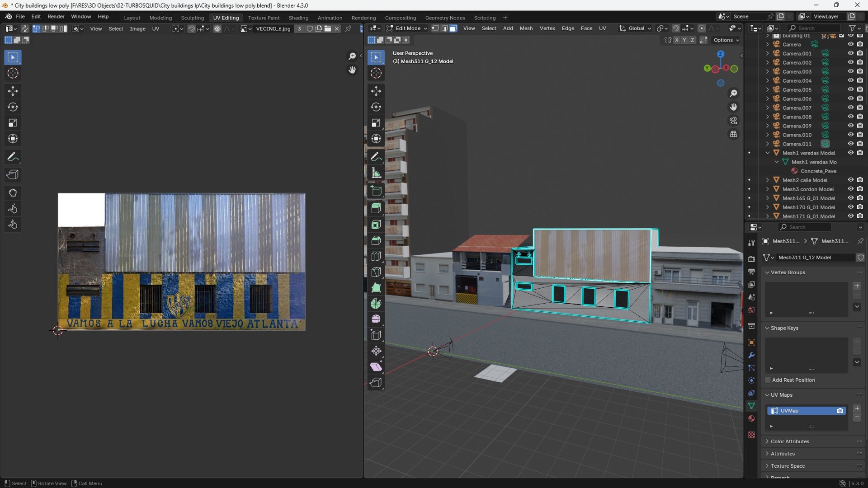This screenshot has height=488, width=868.
Task: Hide Camera.001 in the outliner
Action: point(850,53)
